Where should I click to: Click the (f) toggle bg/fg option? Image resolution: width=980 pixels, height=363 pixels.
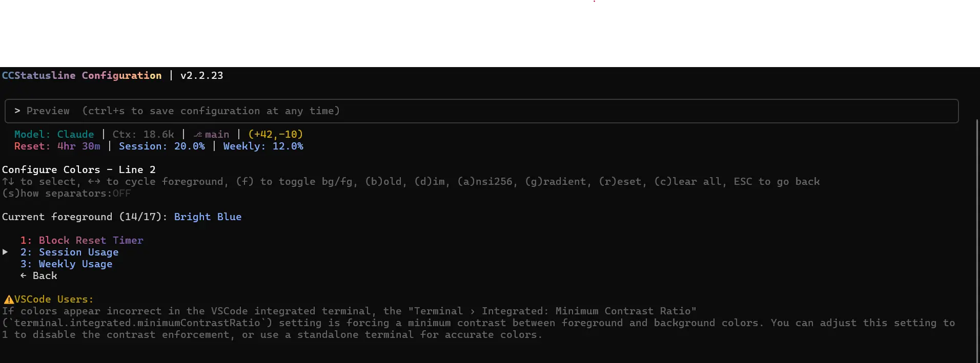click(x=294, y=182)
